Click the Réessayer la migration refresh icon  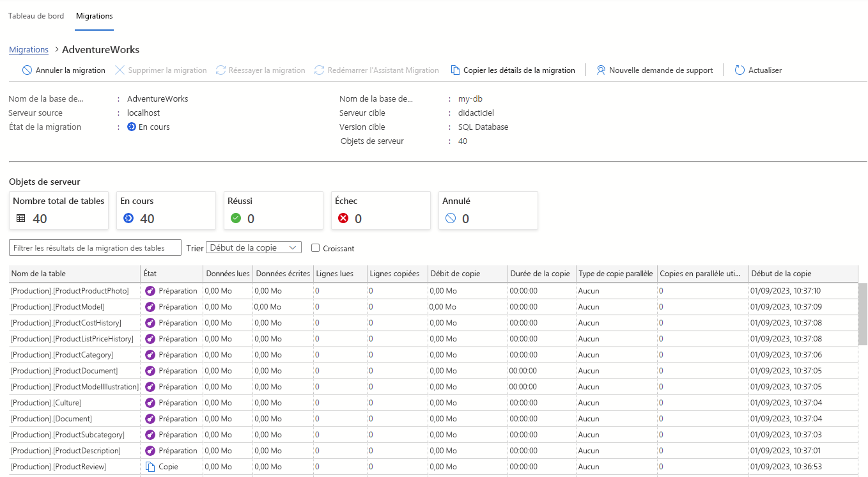pyautogui.click(x=221, y=70)
